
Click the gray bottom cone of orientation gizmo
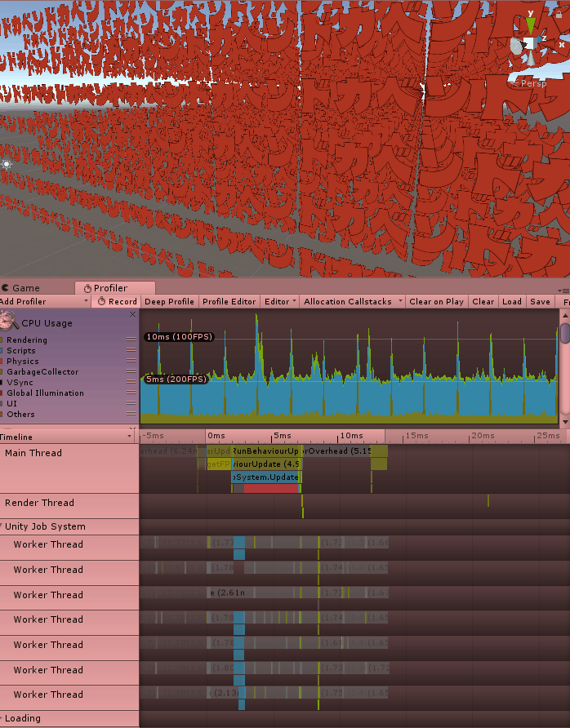pos(531,59)
